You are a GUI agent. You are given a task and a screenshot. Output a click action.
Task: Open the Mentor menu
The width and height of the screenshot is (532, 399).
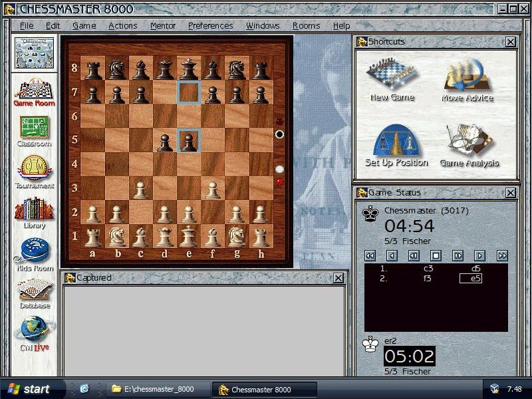point(163,25)
